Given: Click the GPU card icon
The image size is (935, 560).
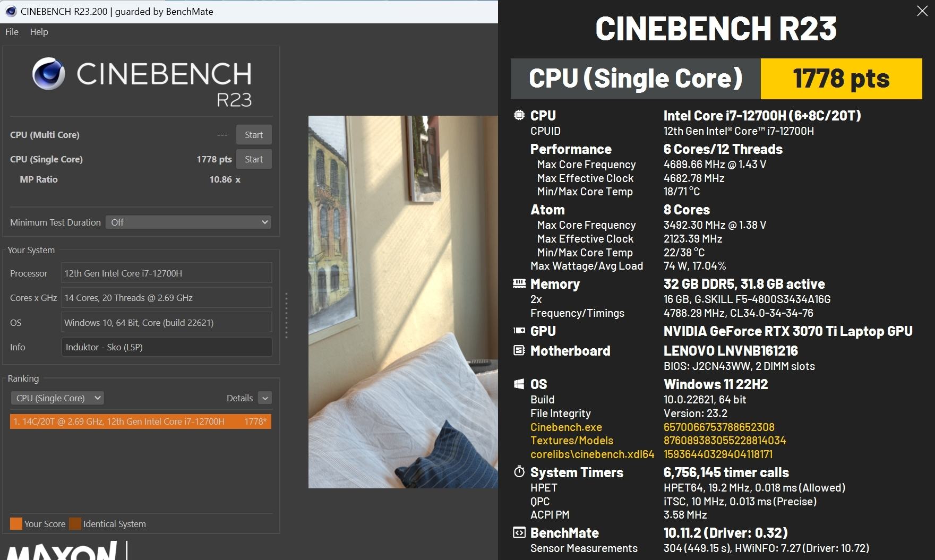Looking at the screenshot, I should tap(519, 331).
